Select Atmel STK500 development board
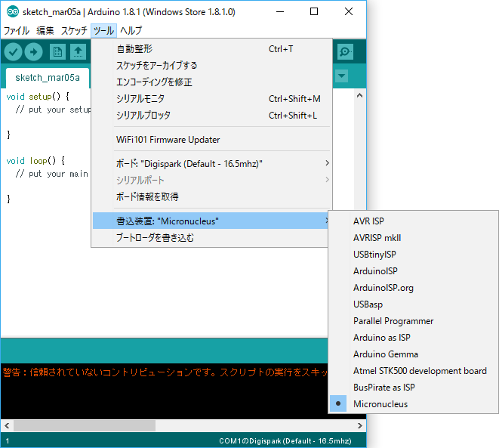 click(x=414, y=371)
